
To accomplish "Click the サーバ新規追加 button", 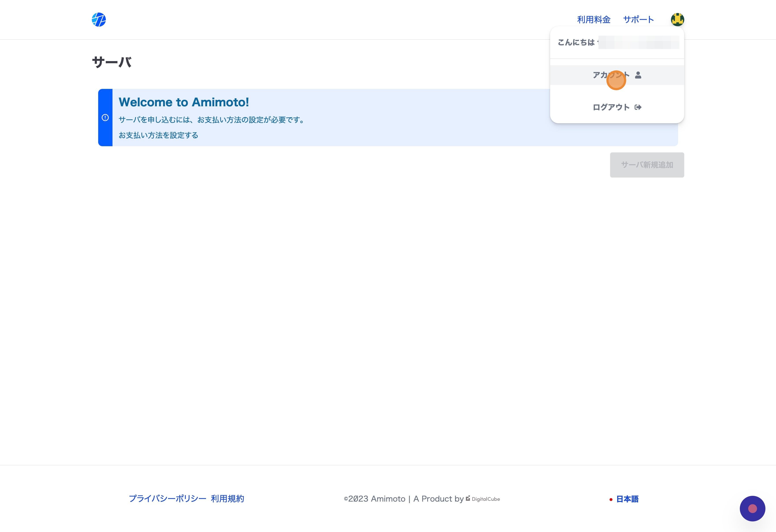I will point(647,165).
